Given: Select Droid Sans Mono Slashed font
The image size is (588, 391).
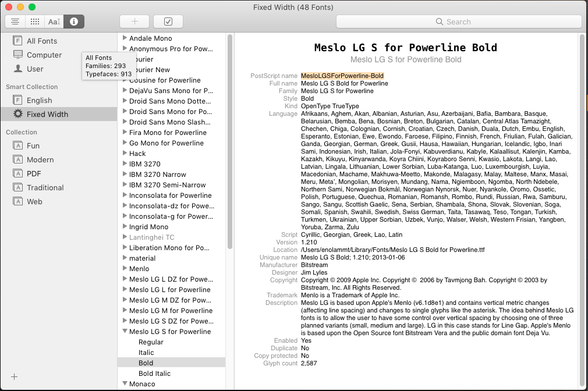Looking at the screenshot, I should coord(170,122).
